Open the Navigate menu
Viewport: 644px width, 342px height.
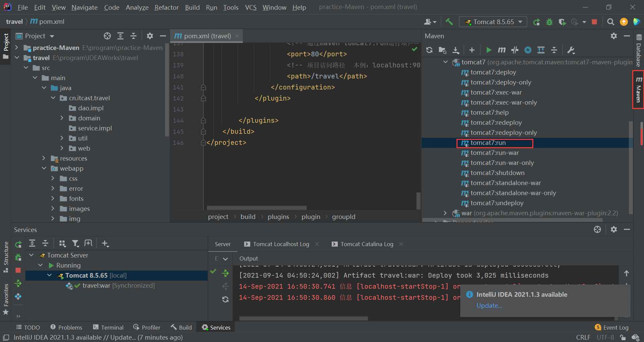click(x=85, y=7)
